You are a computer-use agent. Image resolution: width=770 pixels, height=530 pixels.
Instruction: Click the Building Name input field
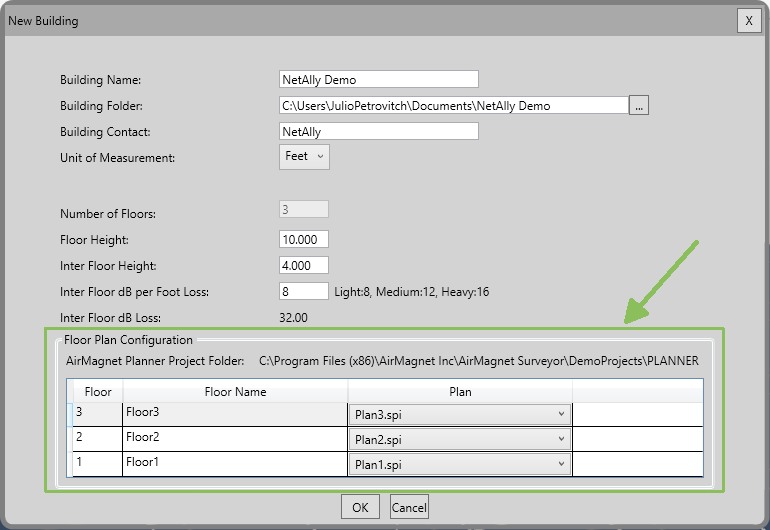[379, 79]
